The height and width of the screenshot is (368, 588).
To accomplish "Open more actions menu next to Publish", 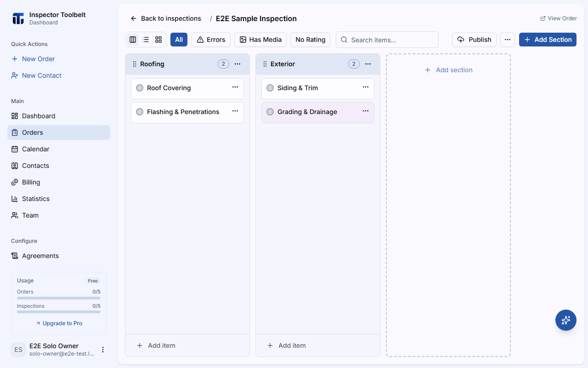I will tap(508, 40).
